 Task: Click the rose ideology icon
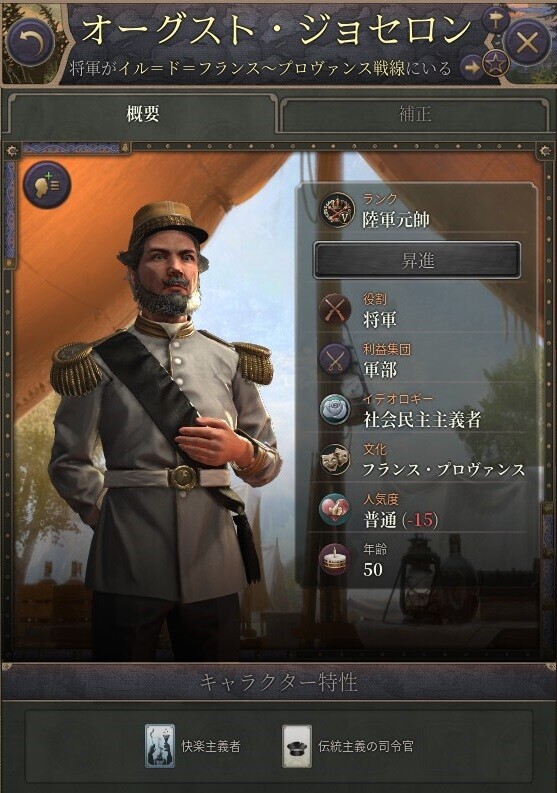(335, 409)
